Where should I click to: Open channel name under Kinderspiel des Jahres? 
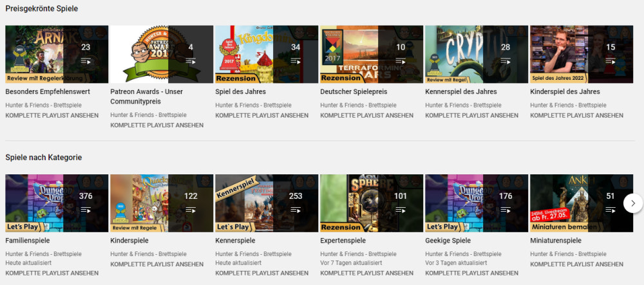point(568,105)
